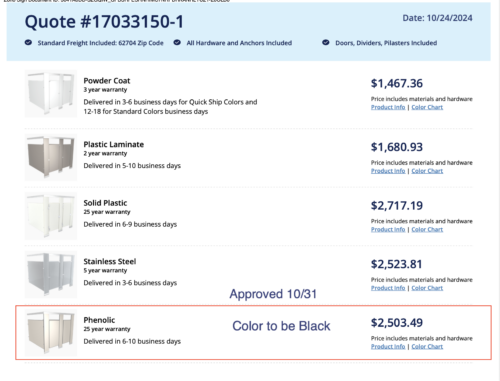Open the Stainless Steel partition thumbnail
The width and height of the screenshot is (500, 381).
coord(51,274)
